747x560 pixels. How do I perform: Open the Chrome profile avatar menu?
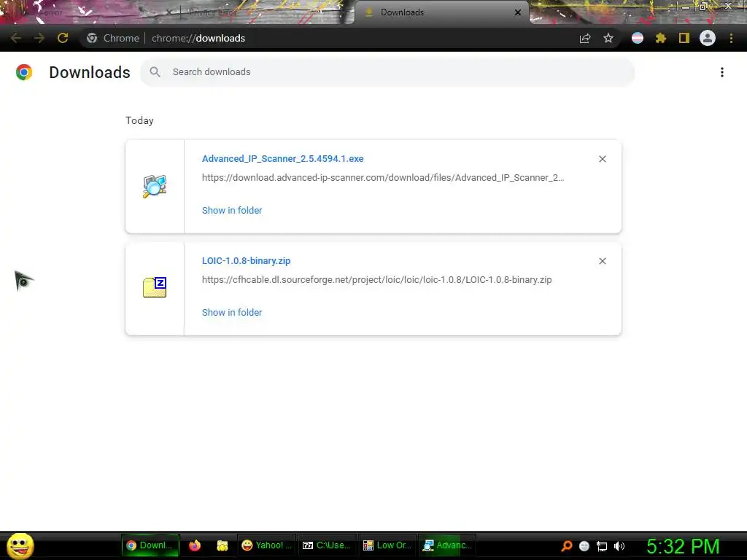click(x=708, y=38)
